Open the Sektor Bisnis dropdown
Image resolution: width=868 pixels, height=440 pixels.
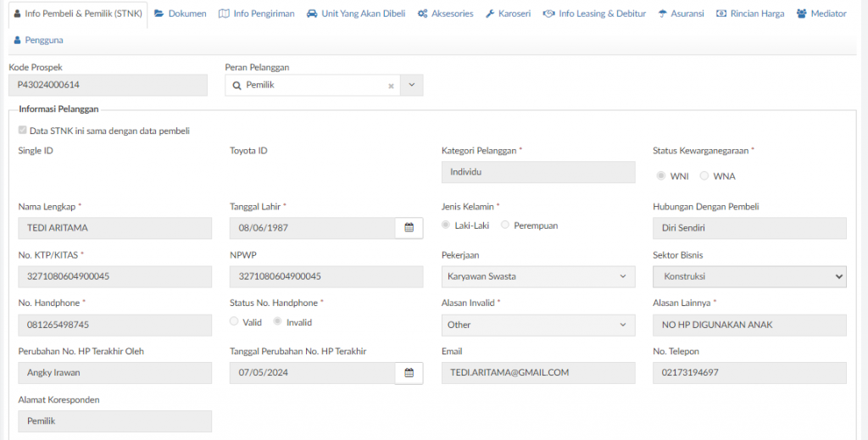point(749,276)
